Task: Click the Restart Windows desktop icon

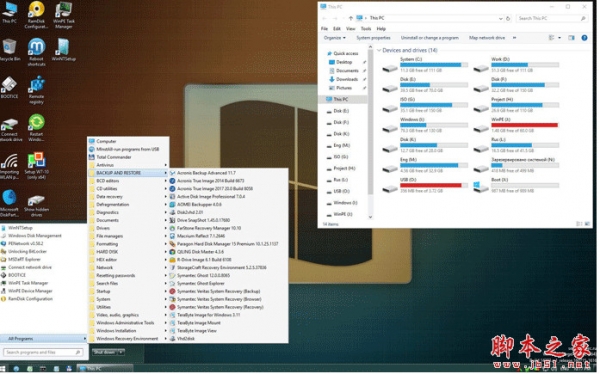Action: point(36,128)
